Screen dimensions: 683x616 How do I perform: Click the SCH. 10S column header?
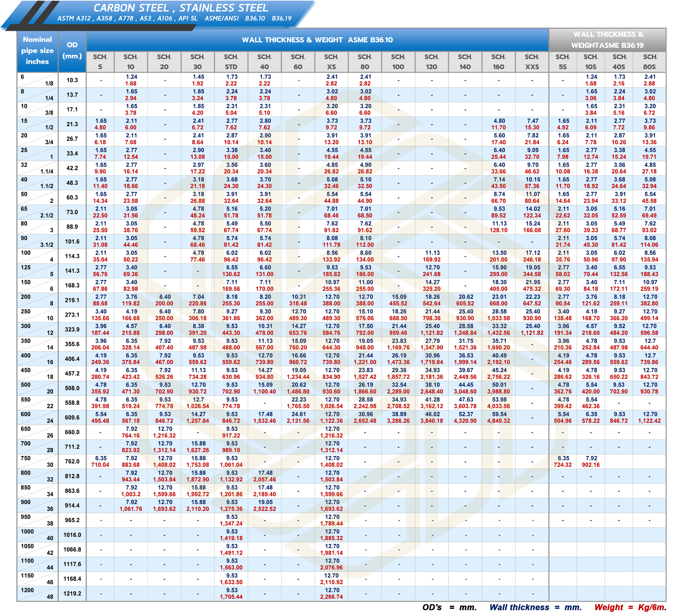[591, 62]
